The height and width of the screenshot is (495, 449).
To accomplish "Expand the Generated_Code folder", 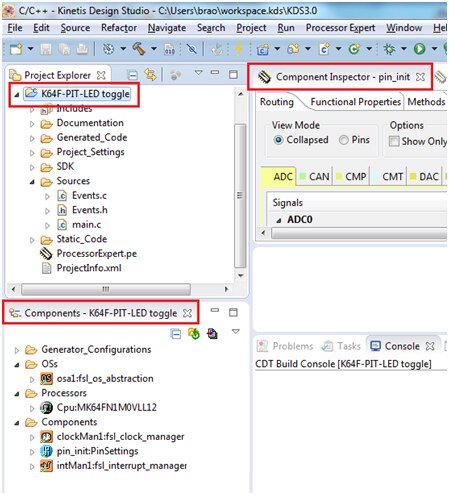I will pos(32,138).
